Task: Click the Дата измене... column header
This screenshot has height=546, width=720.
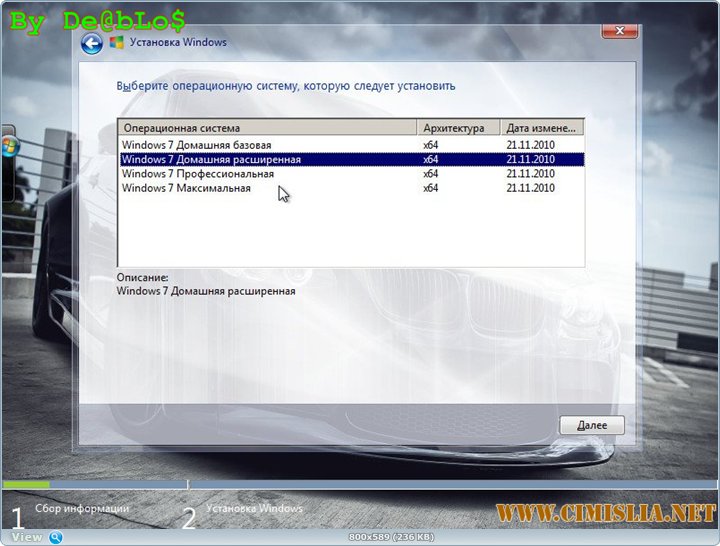Action: tap(542, 128)
